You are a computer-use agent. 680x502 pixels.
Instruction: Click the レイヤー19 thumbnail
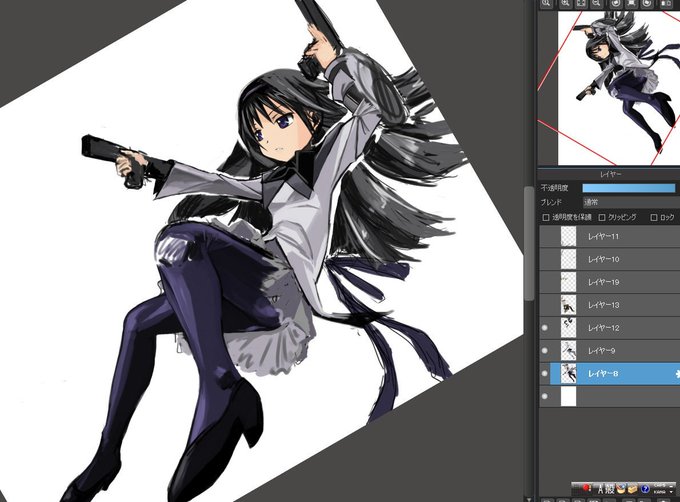(569, 282)
